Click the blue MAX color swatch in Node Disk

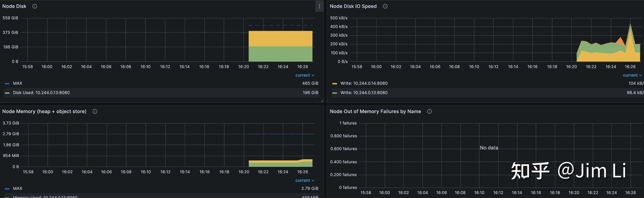click(x=7, y=83)
